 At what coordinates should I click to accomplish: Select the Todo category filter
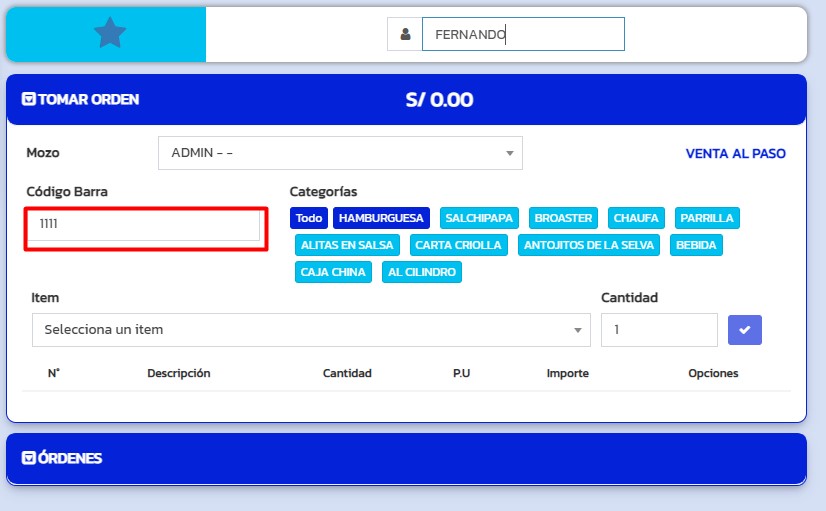tap(309, 218)
